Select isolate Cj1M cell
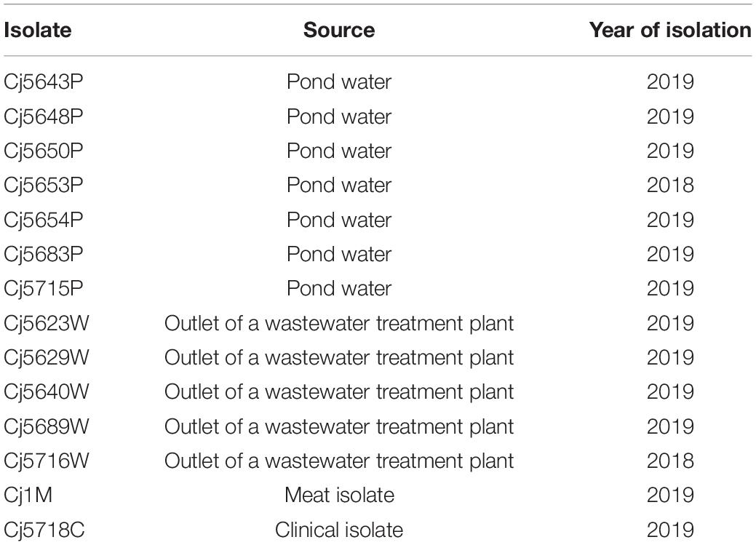The image size is (756, 545). coord(28,496)
